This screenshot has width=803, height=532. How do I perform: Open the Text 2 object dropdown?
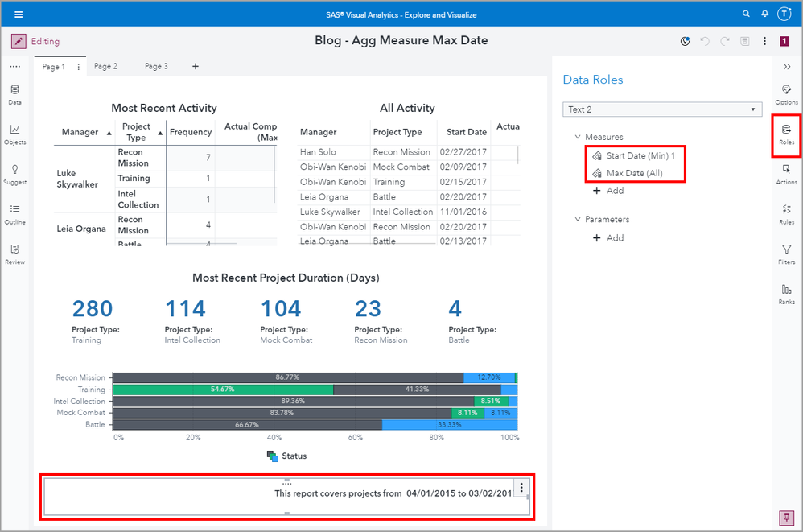tap(662, 109)
